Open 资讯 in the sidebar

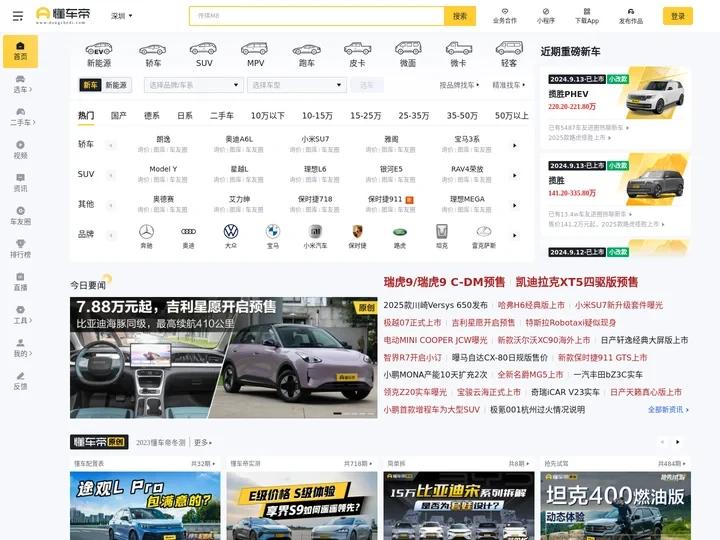click(x=20, y=183)
